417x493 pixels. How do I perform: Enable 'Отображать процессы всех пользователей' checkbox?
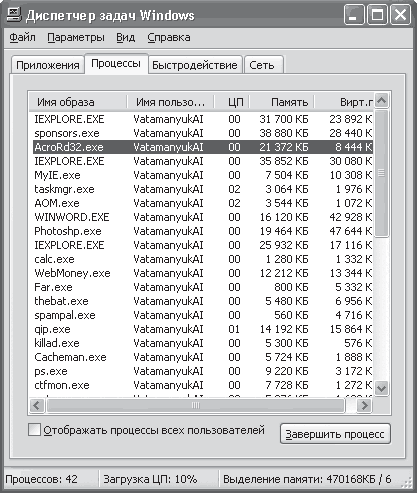34,430
